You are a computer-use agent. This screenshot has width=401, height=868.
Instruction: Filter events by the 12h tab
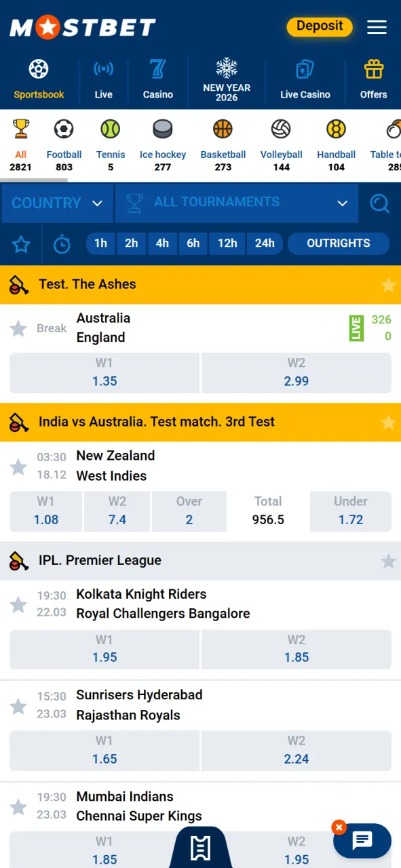(227, 243)
